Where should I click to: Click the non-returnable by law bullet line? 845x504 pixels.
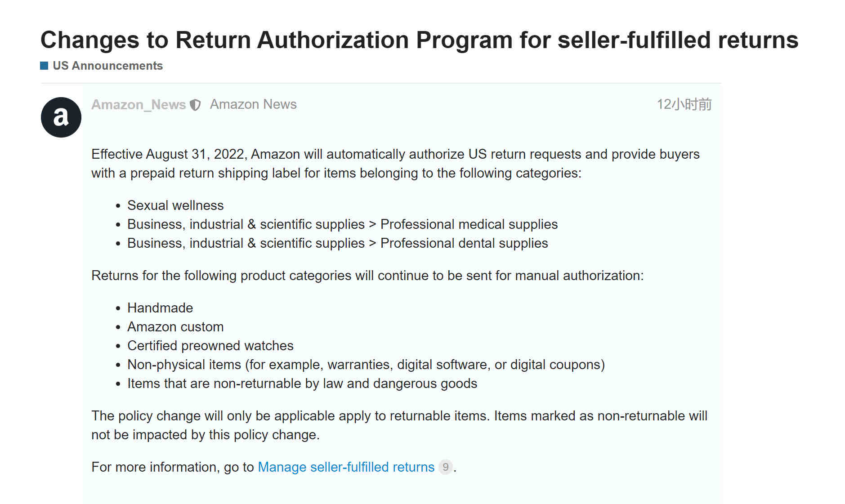coord(302,384)
